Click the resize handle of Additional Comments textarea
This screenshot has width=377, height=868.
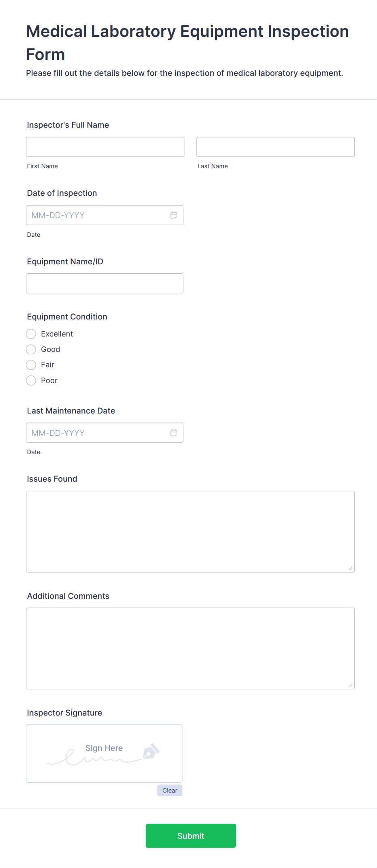click(350, 685)
